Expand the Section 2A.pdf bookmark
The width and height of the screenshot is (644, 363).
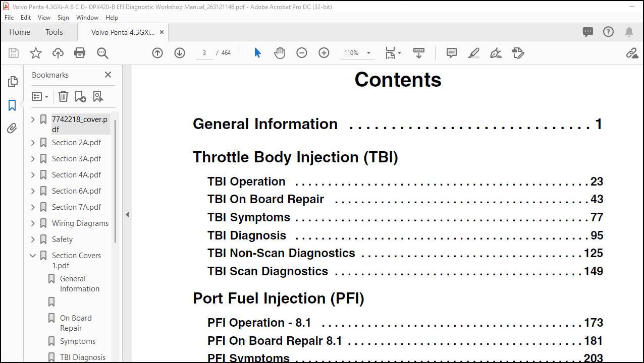[33, 143]
